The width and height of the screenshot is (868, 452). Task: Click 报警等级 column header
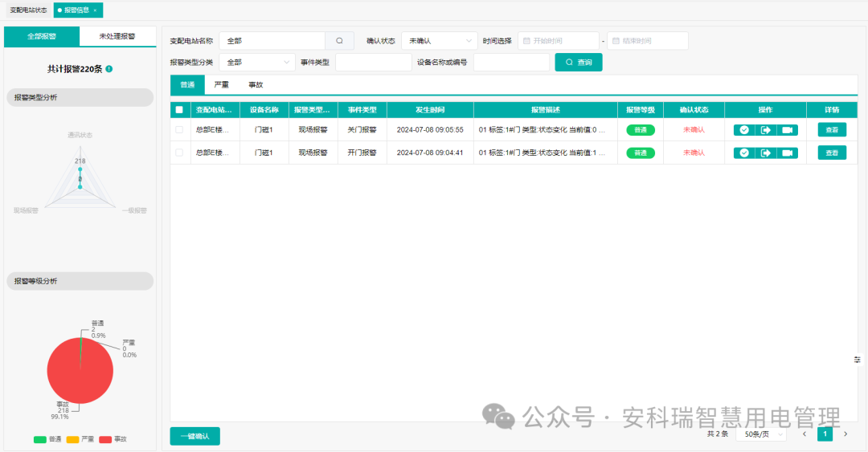click(x=641, y=109)
